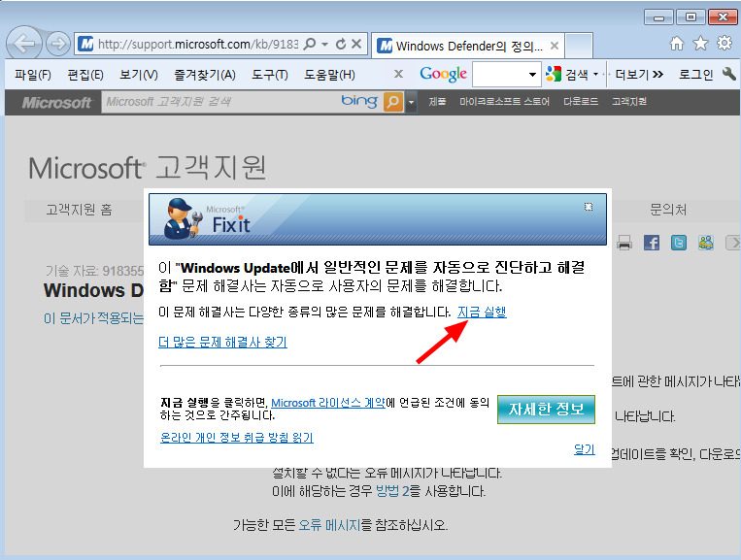
Task: Open favorites with the star icon
Action: point(700,44)
